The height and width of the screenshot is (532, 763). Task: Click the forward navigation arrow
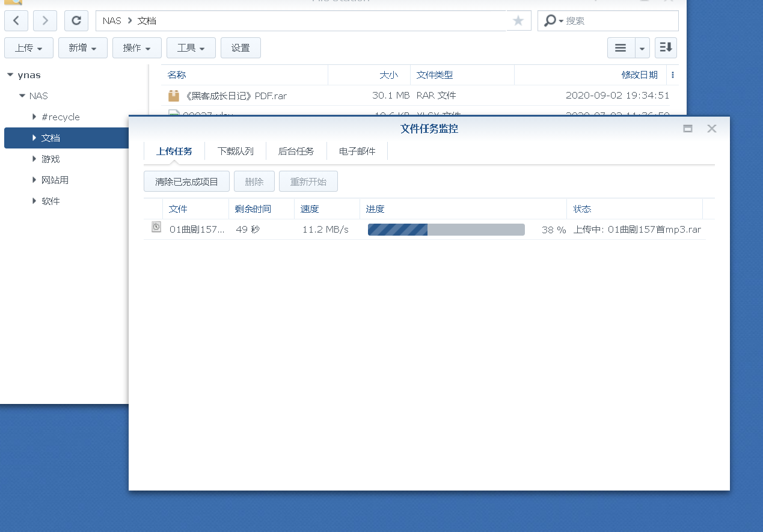click(44, 20)
